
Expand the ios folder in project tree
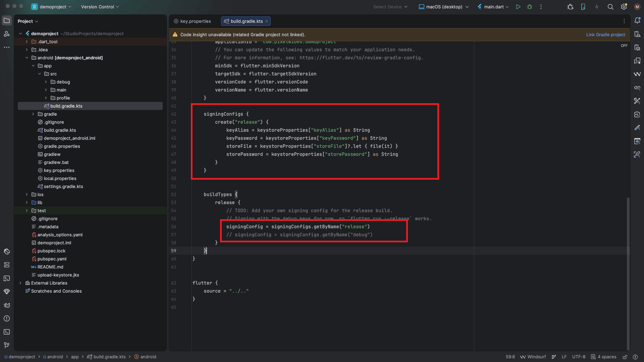(x=27, y=195)
